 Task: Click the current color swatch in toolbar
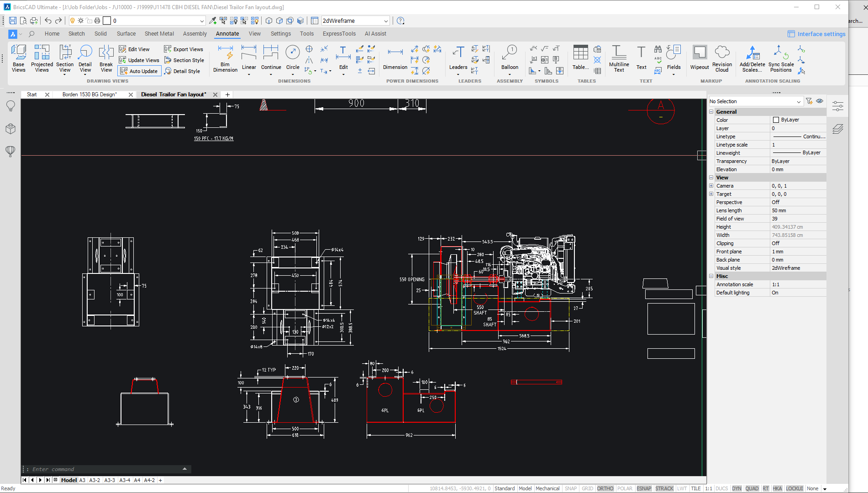click(107, 21)
